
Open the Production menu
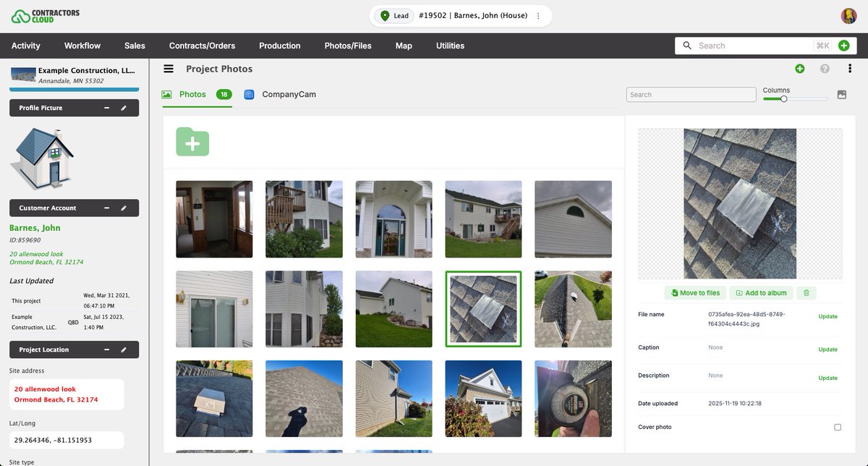pyautogui.click(x=280, y=46)
